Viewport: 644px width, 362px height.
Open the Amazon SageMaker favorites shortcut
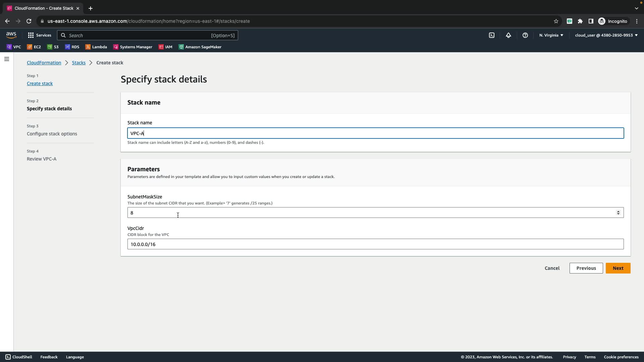coord(200,47)
